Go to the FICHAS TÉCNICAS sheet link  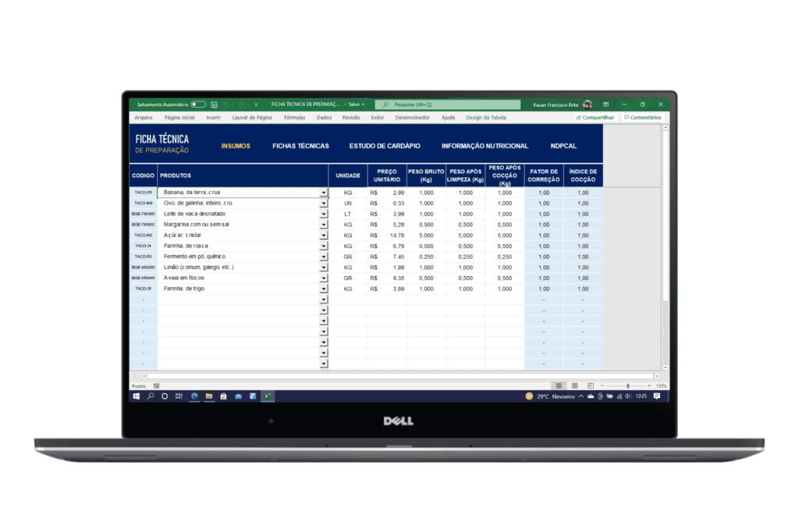[300, 146]
